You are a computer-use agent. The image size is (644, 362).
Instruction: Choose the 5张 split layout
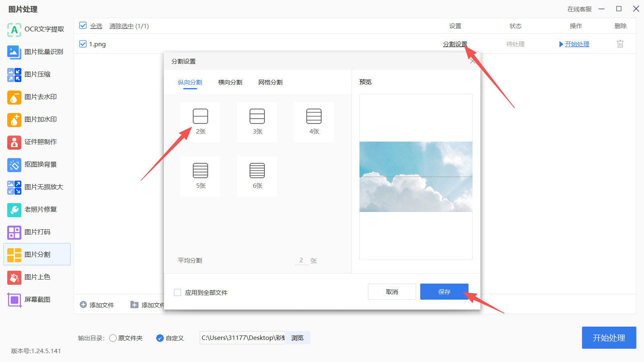point(200,176)
